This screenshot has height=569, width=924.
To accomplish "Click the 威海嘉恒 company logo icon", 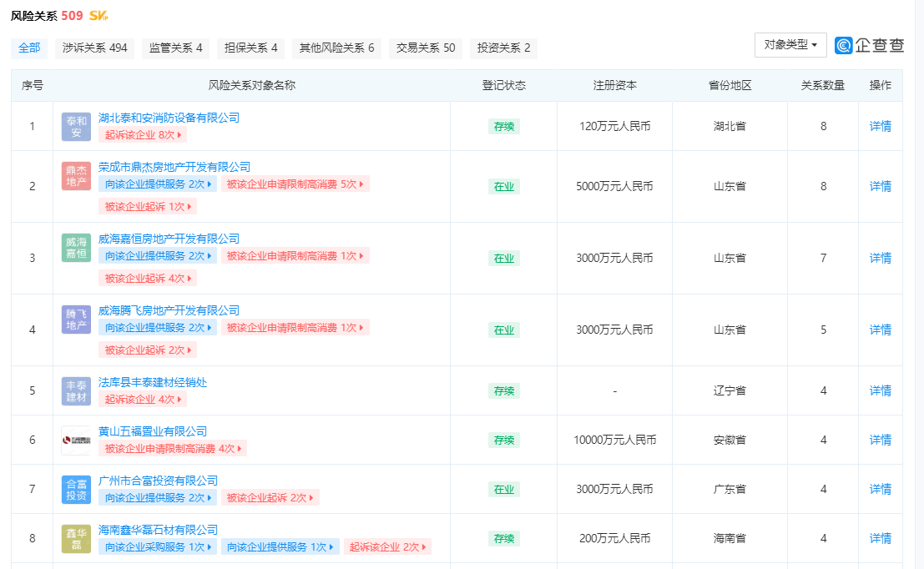I will coord(76,248).
